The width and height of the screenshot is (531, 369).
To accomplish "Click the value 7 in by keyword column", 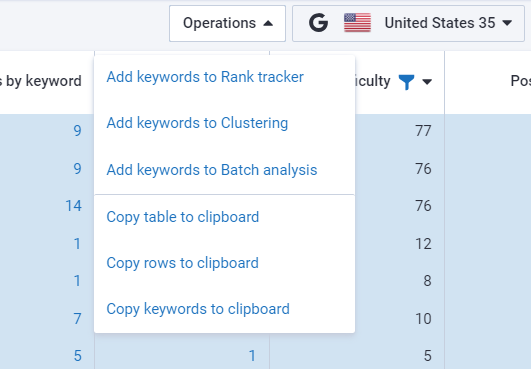I will (x=78, y=319).
